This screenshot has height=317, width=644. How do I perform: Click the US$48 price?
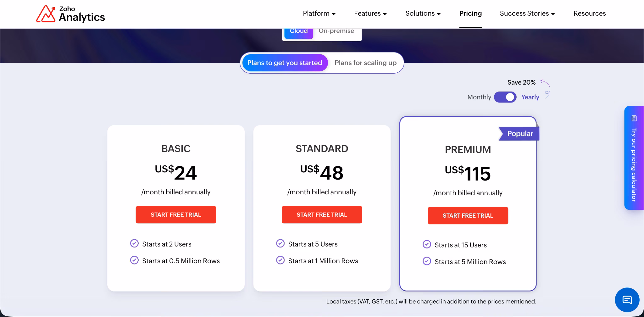click(322, 172)
